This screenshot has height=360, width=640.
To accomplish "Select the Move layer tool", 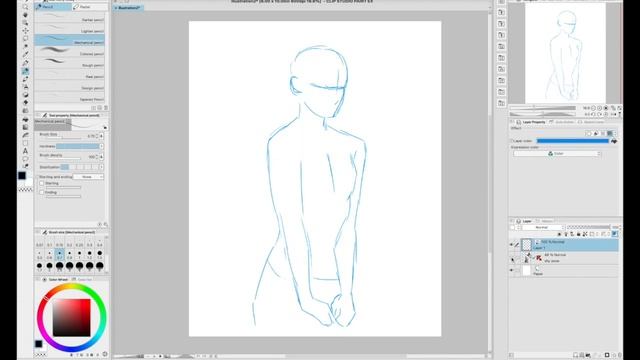I will (x=25, y=31).
